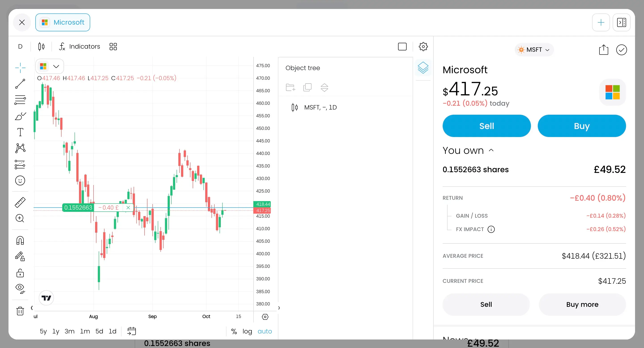Click the Buy more button
The width and height of the screenshot is (644, 348).
tap(582, 305)
